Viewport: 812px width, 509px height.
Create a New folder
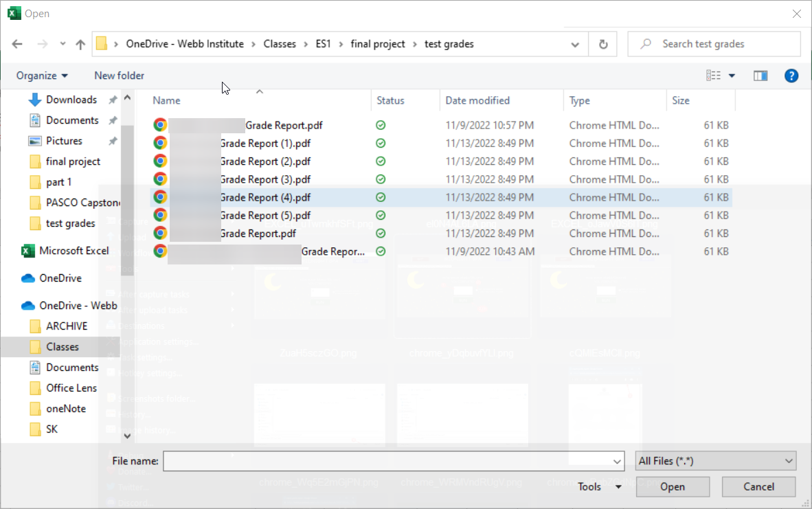[x=120, y=76]
